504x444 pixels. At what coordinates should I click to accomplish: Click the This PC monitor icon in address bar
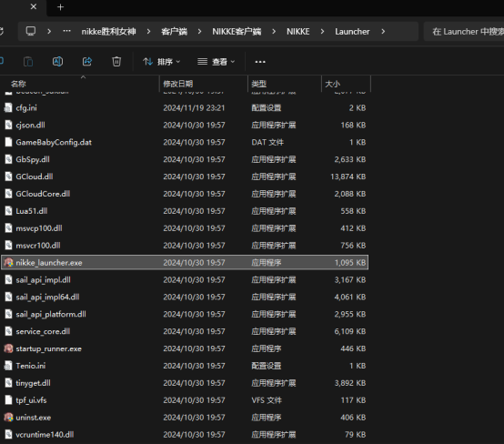(x=31, y=31)
